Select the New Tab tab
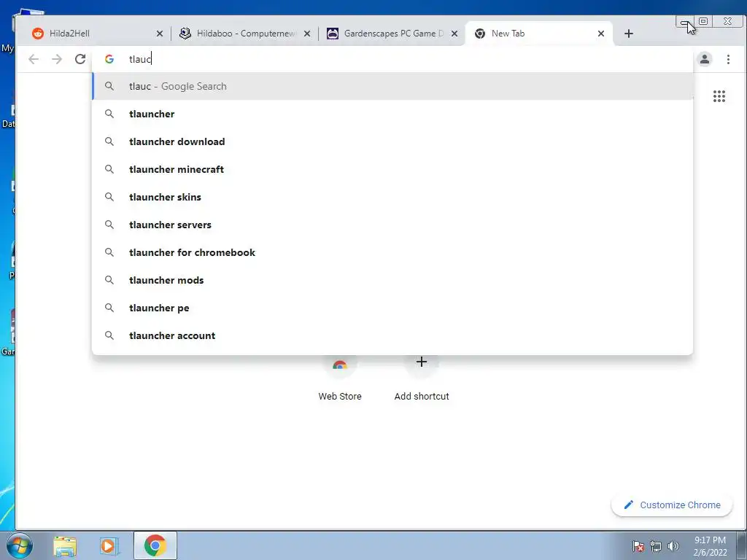This screenshot has height=560, width=747. tap(539, 34)
